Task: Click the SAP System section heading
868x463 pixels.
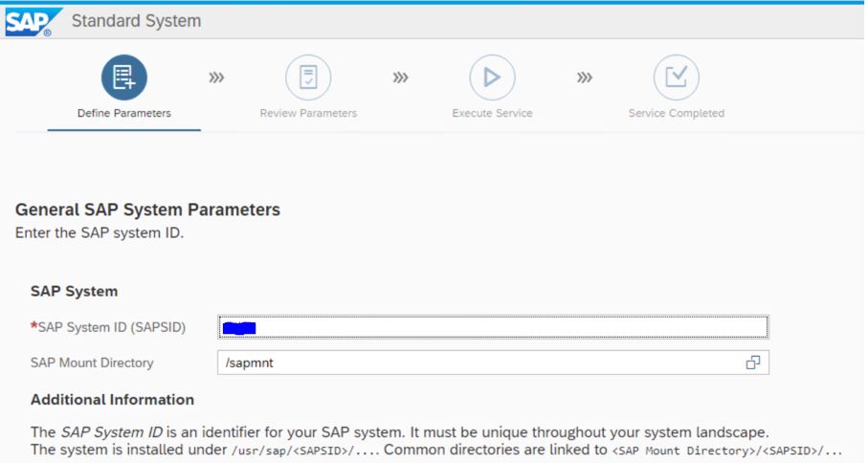Action: (75, 292)
